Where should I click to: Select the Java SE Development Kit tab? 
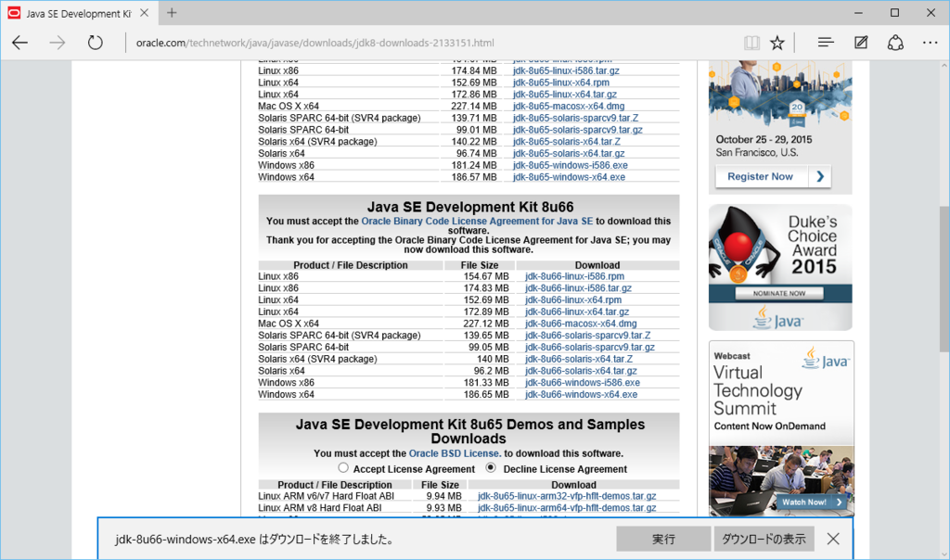pyautogui.click(x=78, y=13)
